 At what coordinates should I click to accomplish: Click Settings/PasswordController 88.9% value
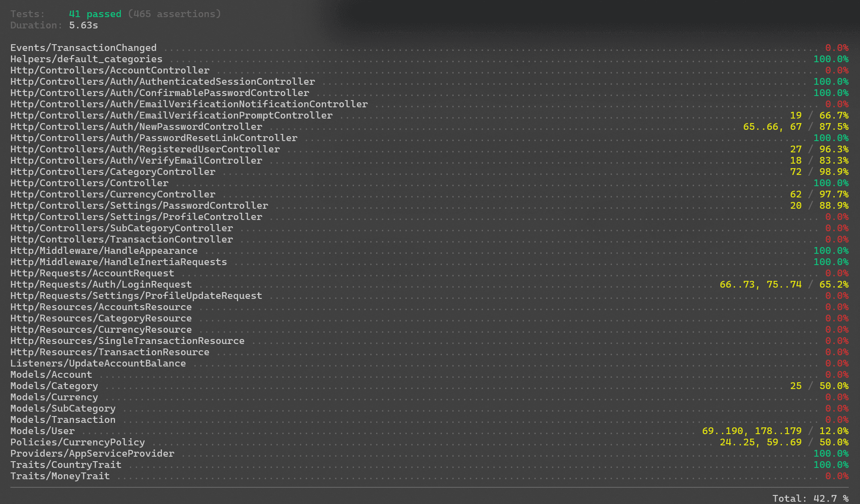click(834, 206)
